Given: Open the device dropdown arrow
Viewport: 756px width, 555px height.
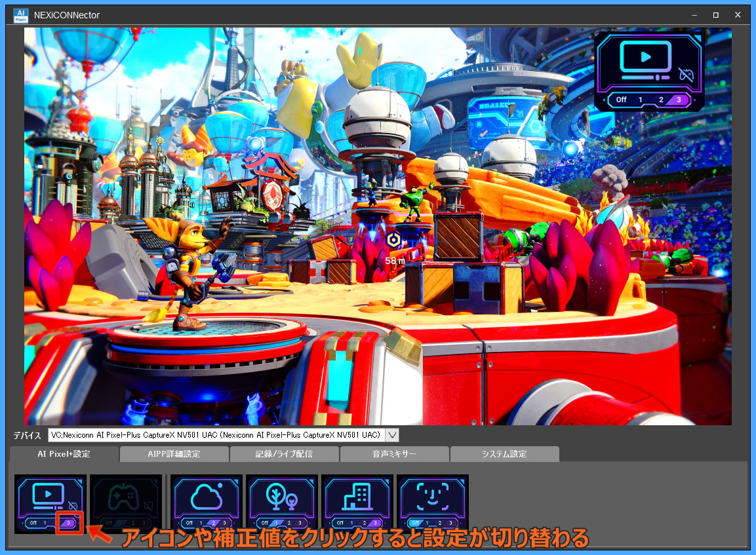Looking at the screenshot, I should [x=393, y=435].
